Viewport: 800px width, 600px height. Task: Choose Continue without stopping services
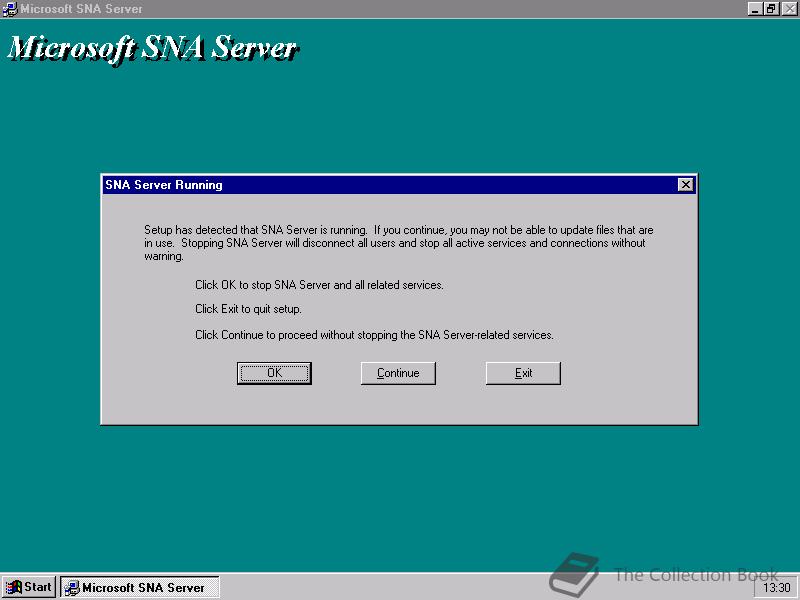(x=398, y=373)
